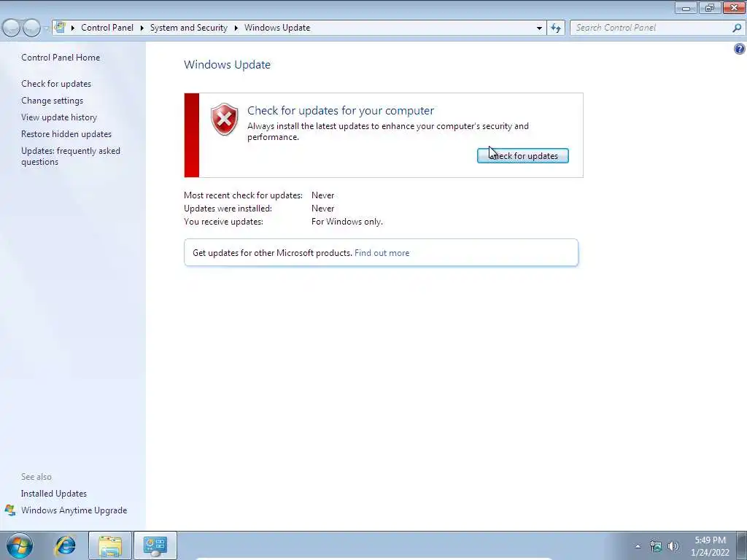Launch Internet Explorer from the taskbar
The image size is (747, 560).
[65, 545]
